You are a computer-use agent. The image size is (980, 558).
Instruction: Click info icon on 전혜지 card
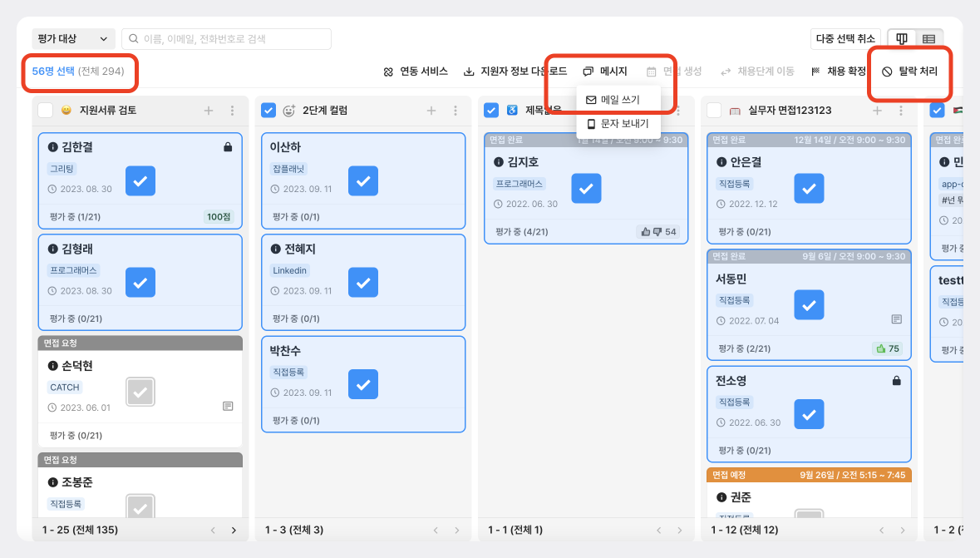pyautogui.click(x=276, y=249)
